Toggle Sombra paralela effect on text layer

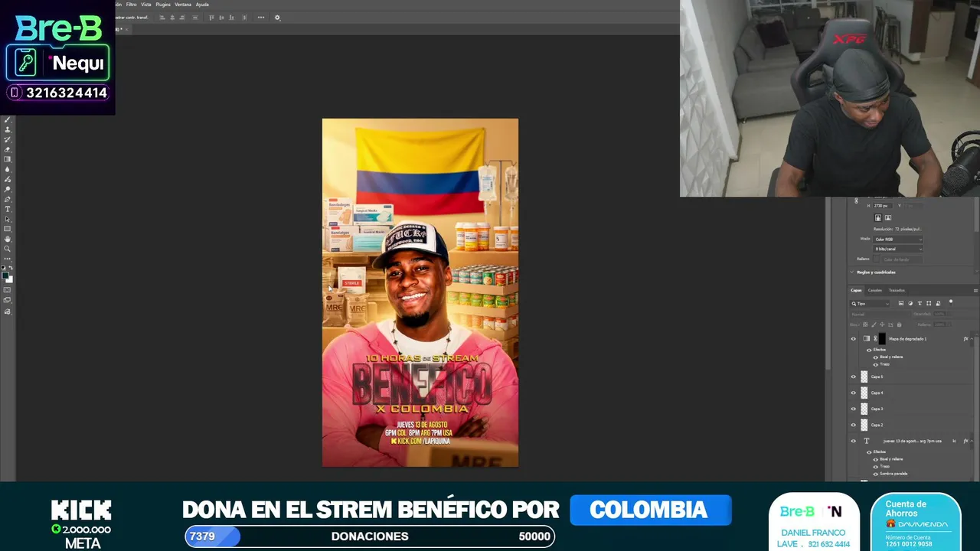tap(875, 474)
